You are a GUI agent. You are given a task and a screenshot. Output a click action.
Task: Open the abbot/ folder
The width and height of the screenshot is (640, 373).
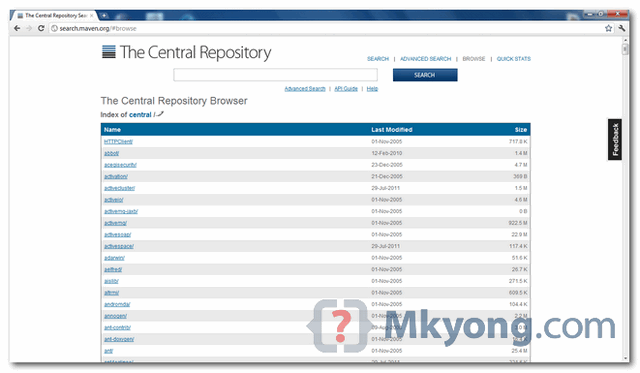tap(111, 153)
